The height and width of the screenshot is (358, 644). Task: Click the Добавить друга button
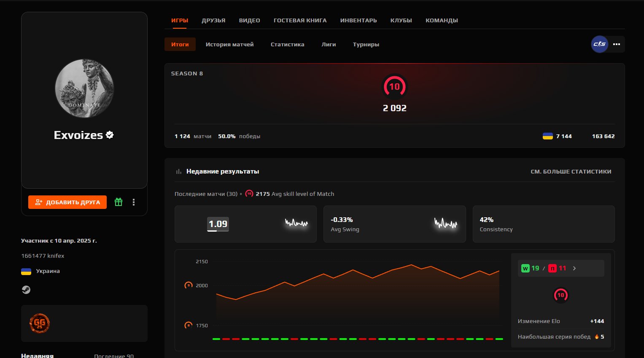[67, 202]
